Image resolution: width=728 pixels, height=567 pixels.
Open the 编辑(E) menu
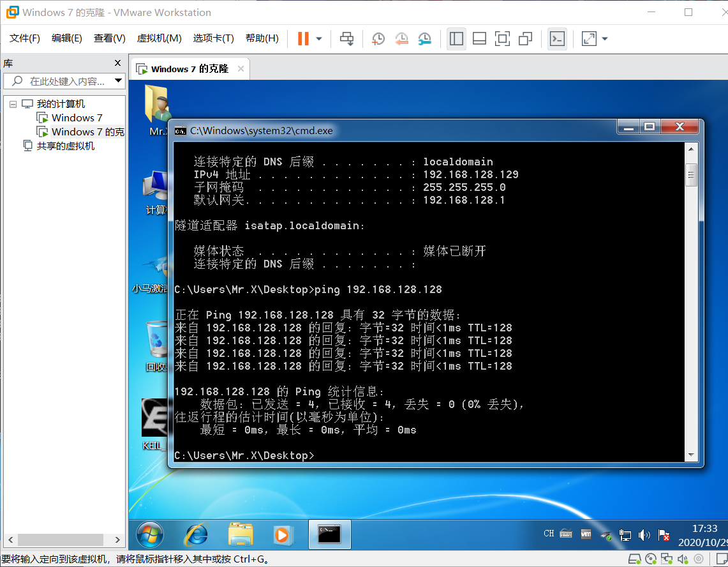67,38
